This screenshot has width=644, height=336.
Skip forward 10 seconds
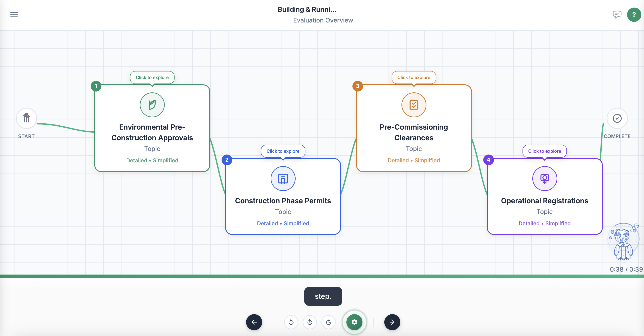tap(329, 322)
